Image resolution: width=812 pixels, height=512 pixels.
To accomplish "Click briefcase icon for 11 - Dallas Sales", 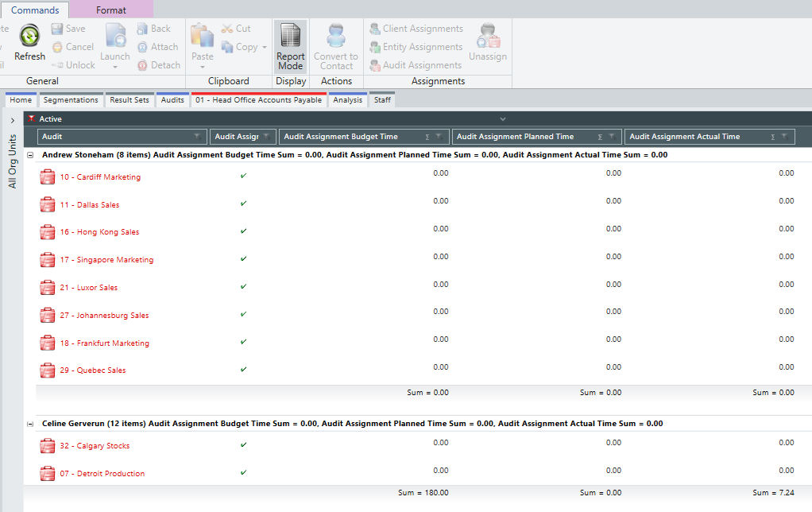I will [47, 204].
